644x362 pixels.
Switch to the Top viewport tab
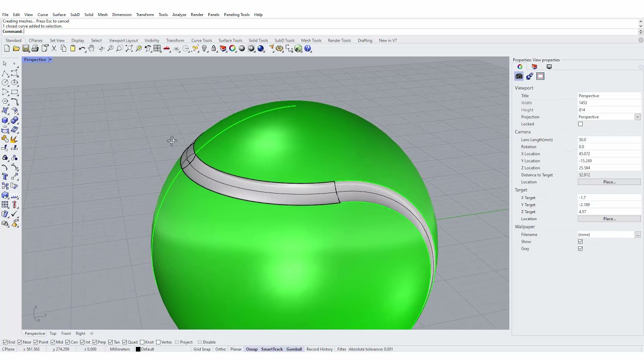point(53,334)
